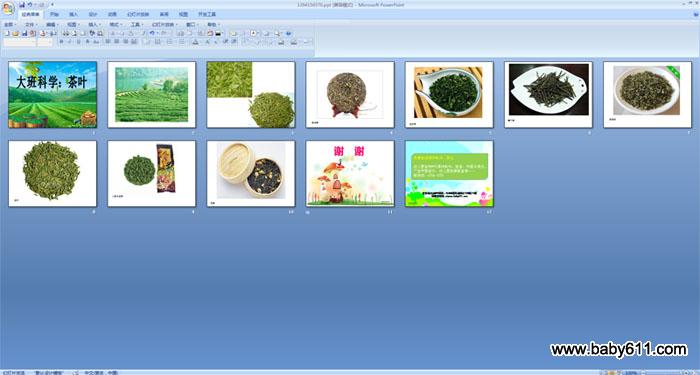The image size is (700, 375).
Task: Click the New document icon in toolbar
Action: 7,33
